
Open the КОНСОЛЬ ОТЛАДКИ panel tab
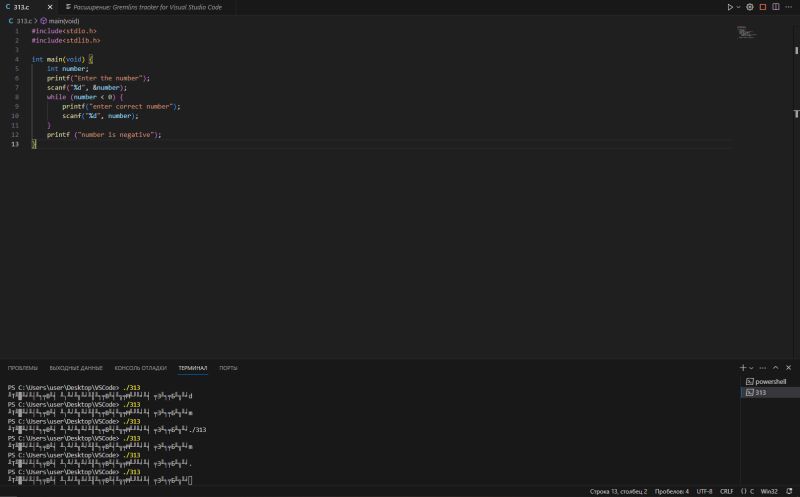click(x=140, y=368)
